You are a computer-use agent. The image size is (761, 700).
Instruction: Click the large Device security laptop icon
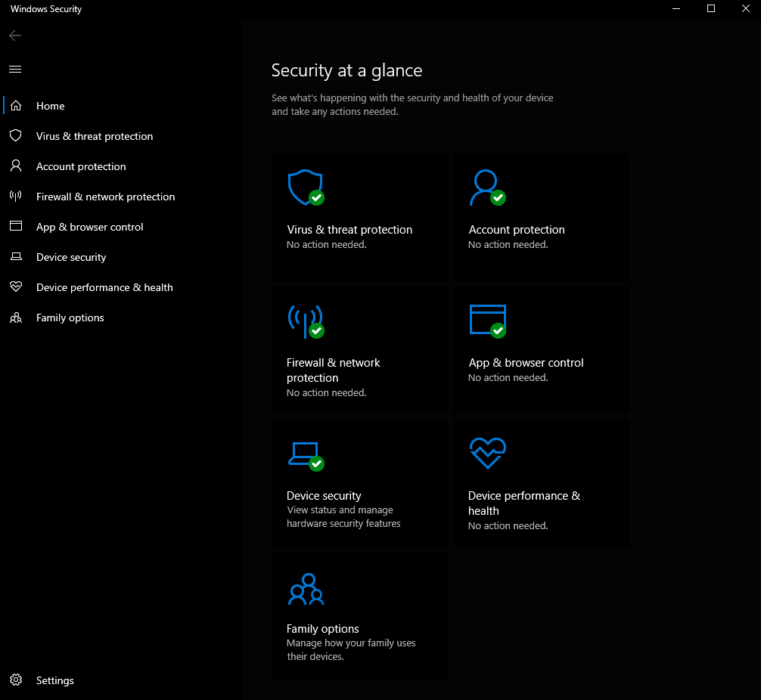[306, 456]
